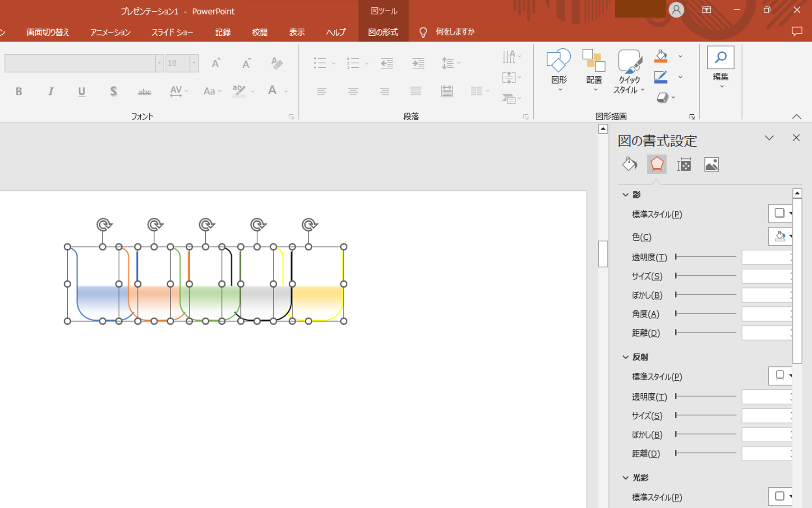Click shadow ぼかし blur slider
The image size is (812, 508).
coord(706,294)
